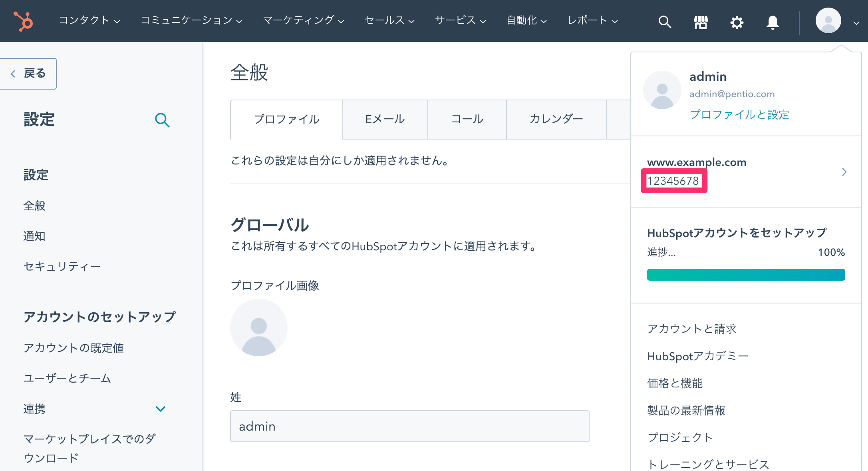The height and width of the screenshot is (471, 868).
Task: Click the HubSpot setup progress bar
Action: coord(746,275)
